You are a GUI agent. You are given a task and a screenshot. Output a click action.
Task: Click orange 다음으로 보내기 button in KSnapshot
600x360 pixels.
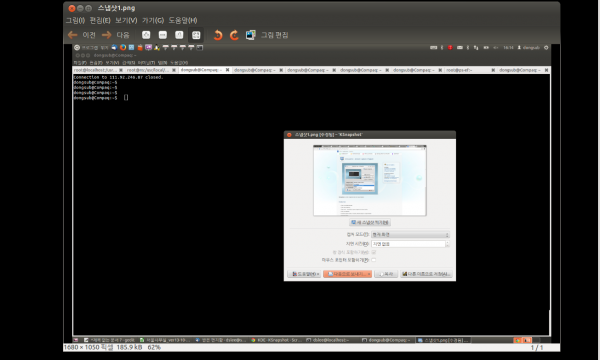(x=347, y=274)
